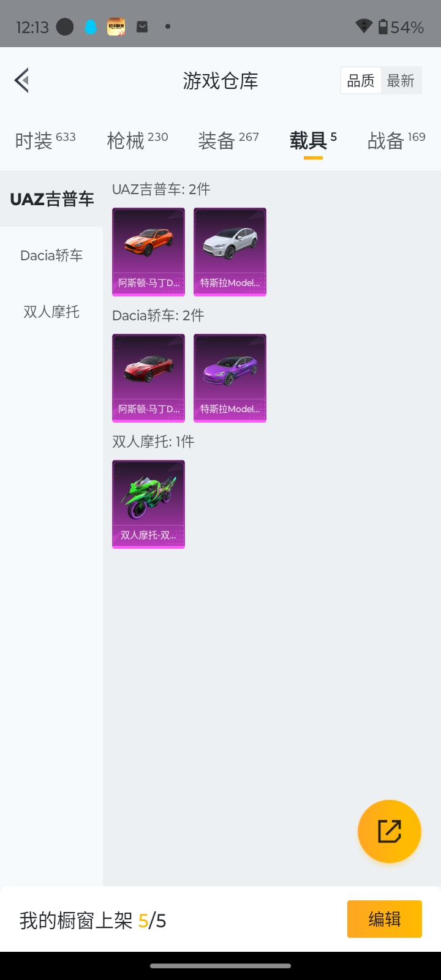Tap the QQ penguin notification icon

click(x=91, y=27)
